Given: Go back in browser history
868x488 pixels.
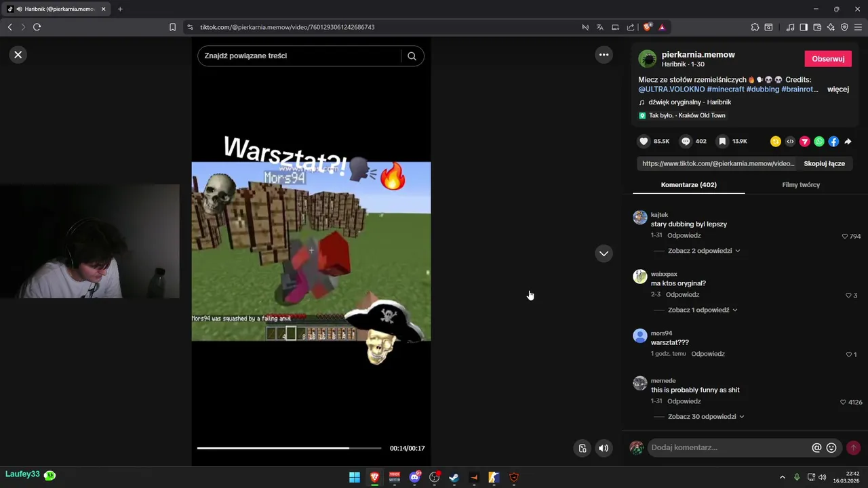Looking at the screenshot, I should click(9, 27).
